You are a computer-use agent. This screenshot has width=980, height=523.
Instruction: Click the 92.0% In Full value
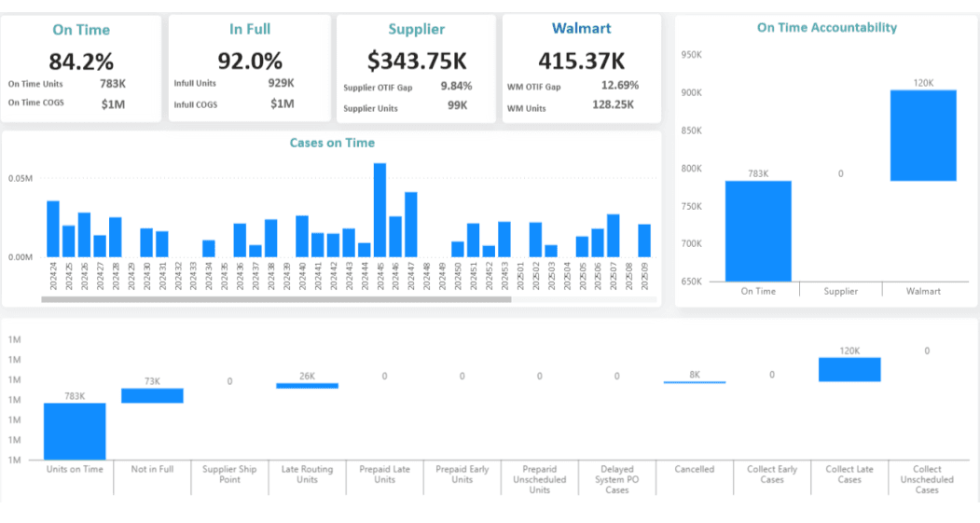(250, 61)
